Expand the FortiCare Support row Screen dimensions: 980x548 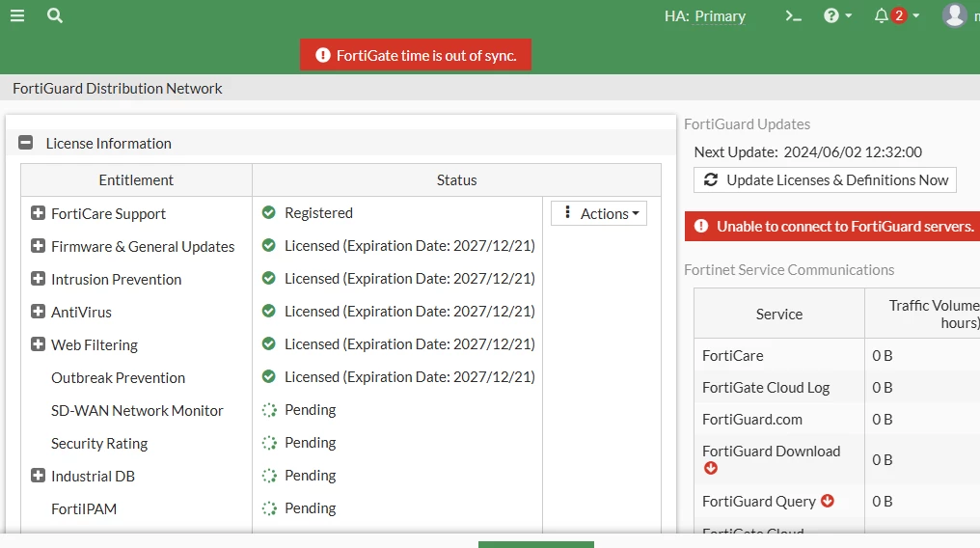coord(39,213)
